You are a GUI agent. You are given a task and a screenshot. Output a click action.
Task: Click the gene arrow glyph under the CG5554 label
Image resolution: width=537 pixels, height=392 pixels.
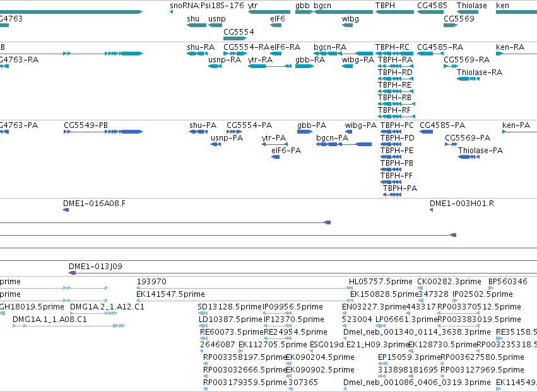235,38
